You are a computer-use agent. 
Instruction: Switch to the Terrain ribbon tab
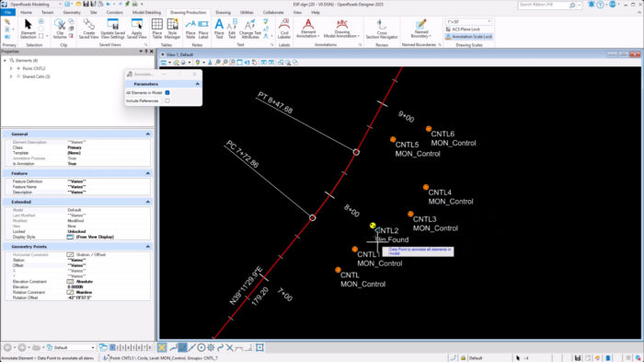click(47, 13)
